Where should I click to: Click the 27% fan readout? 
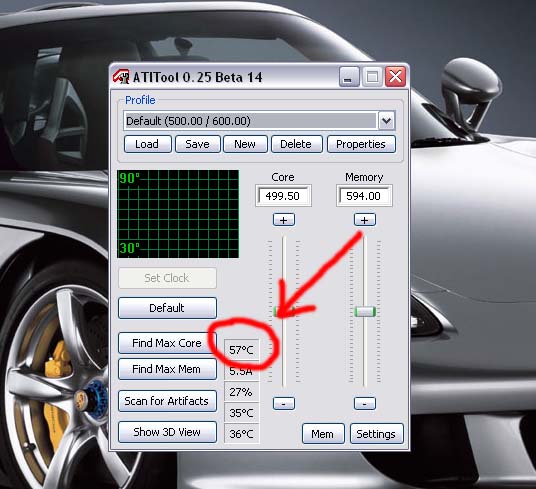[x=241, y=392]
